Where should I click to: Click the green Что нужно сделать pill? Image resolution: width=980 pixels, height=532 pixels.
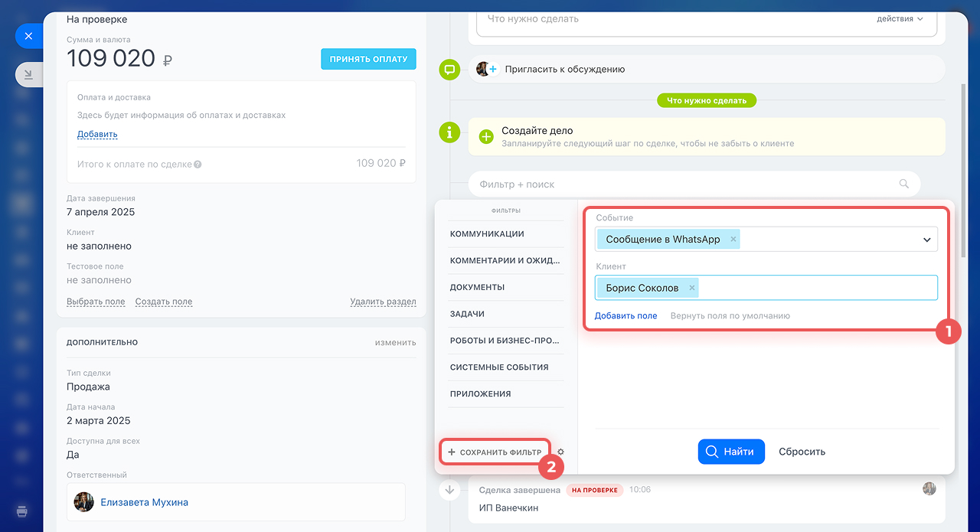[707, 100]
